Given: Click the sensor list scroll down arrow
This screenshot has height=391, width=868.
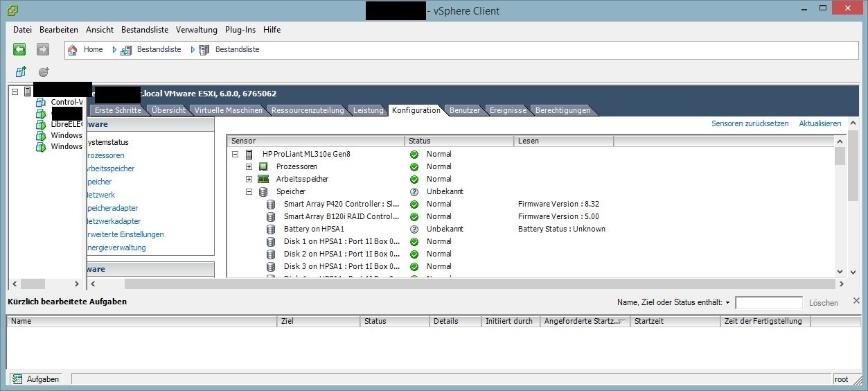Looking at the screenshot, I should [x=840, y=272].
